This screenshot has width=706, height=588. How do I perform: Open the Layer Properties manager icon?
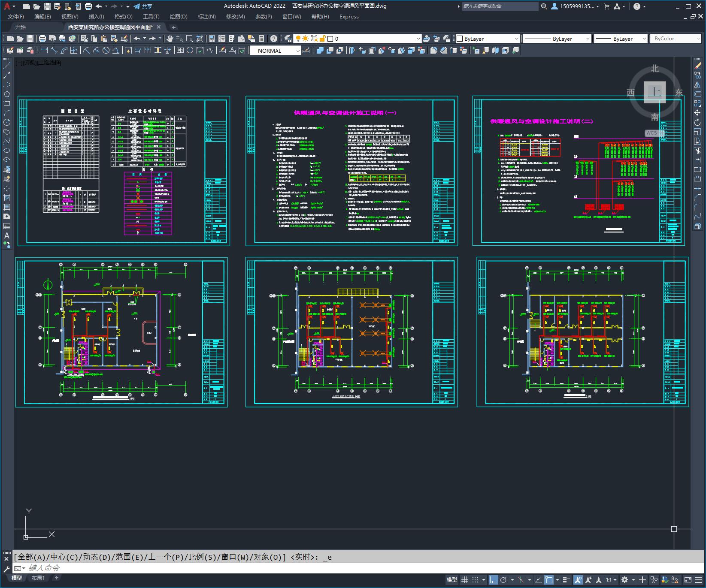point(288,39)
